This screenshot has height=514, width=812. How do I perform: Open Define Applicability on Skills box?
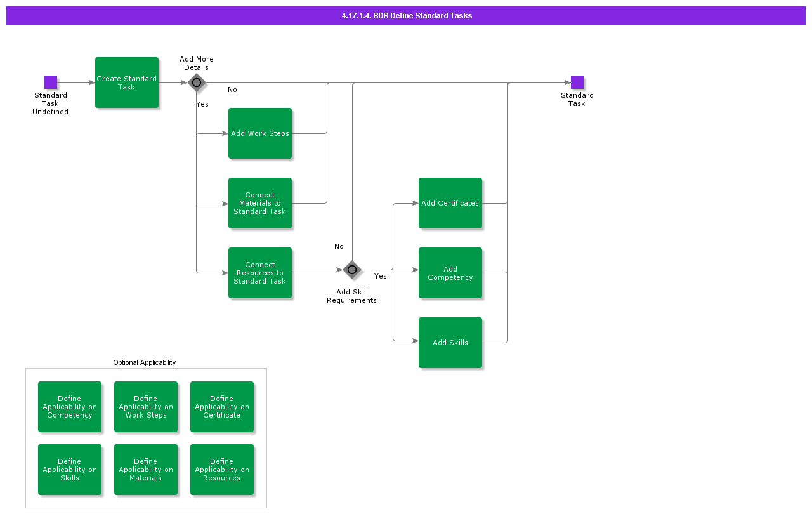(70, 470)
